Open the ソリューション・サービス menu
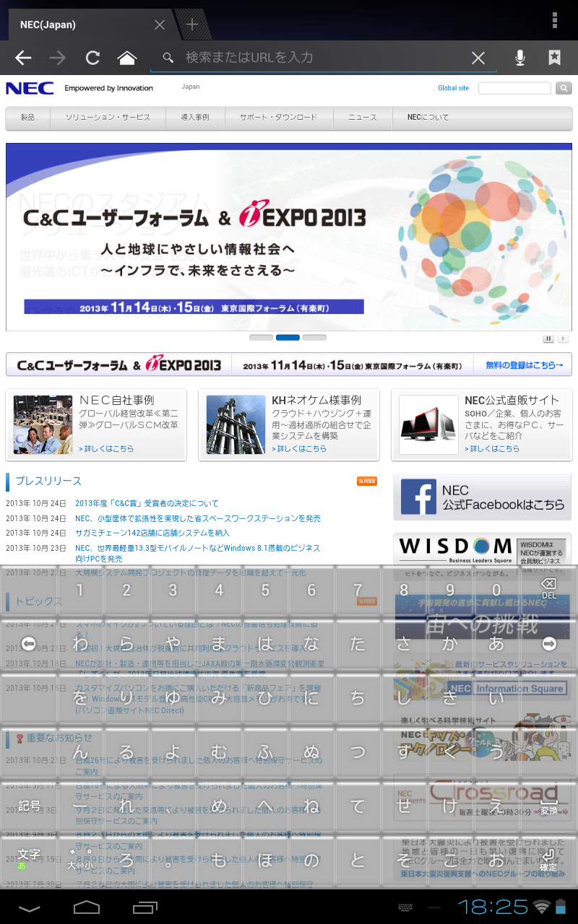578x924 pixels. (x=108, y=117)
